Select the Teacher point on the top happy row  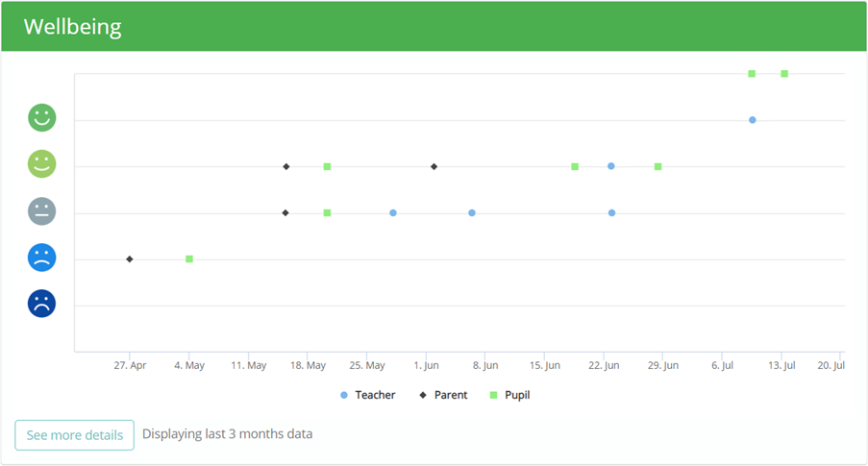coord(753,120)
